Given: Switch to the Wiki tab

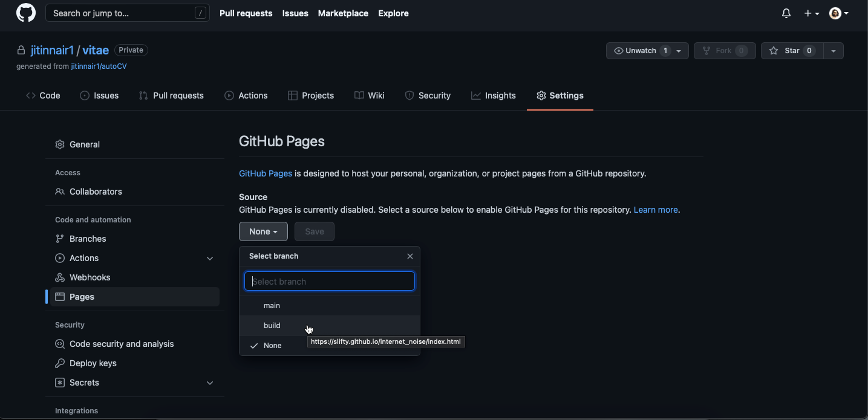Looking at the screenshot, I should 370,95.
